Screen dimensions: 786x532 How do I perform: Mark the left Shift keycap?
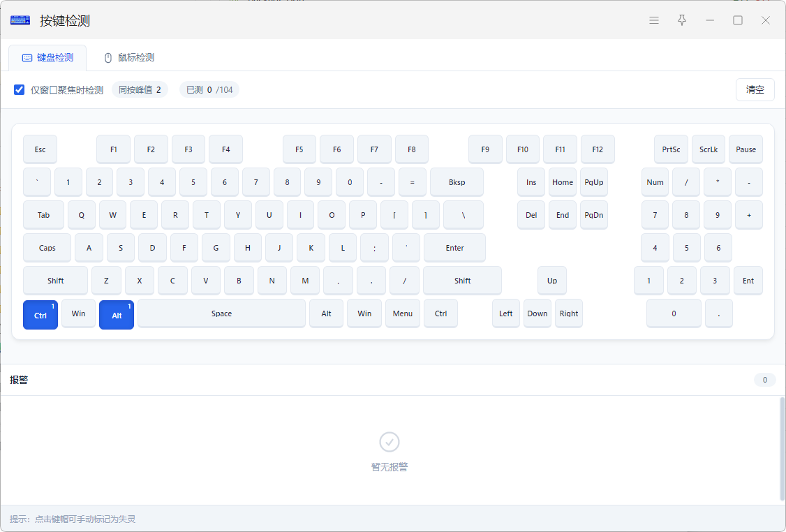[56, 281]
